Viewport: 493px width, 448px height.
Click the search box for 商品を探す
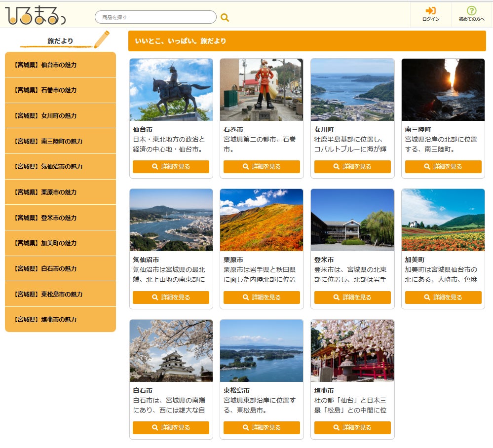click(155, 17)
